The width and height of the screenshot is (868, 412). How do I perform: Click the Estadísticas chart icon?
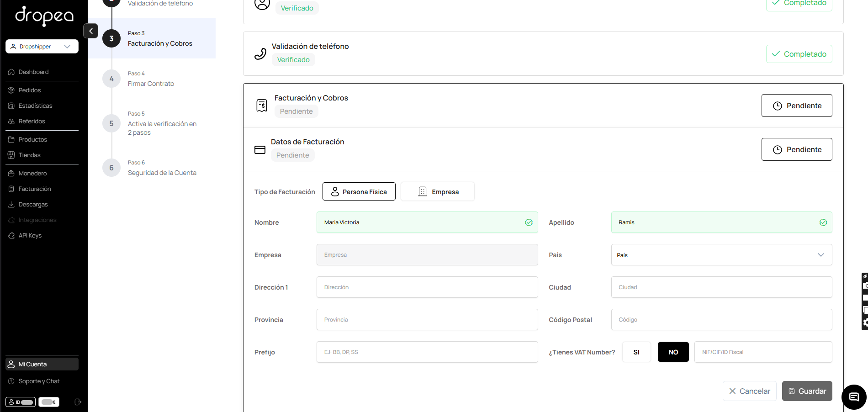click(x=11, y=106)
